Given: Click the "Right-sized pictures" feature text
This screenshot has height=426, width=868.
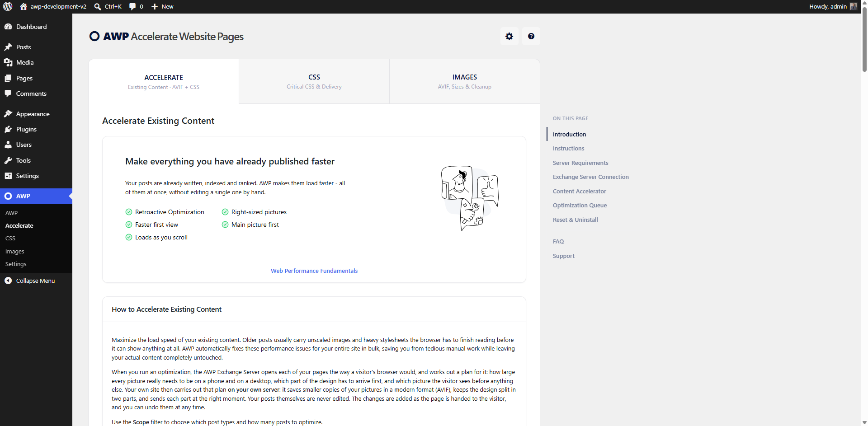Looking at the screenshot, I should point(259,212).
